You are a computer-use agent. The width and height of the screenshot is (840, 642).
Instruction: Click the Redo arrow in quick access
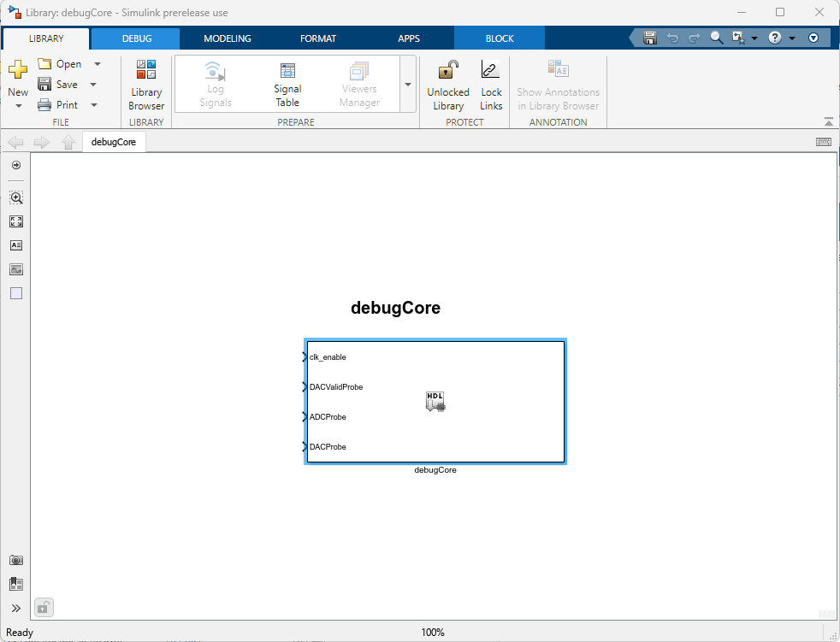click(695, 38)
